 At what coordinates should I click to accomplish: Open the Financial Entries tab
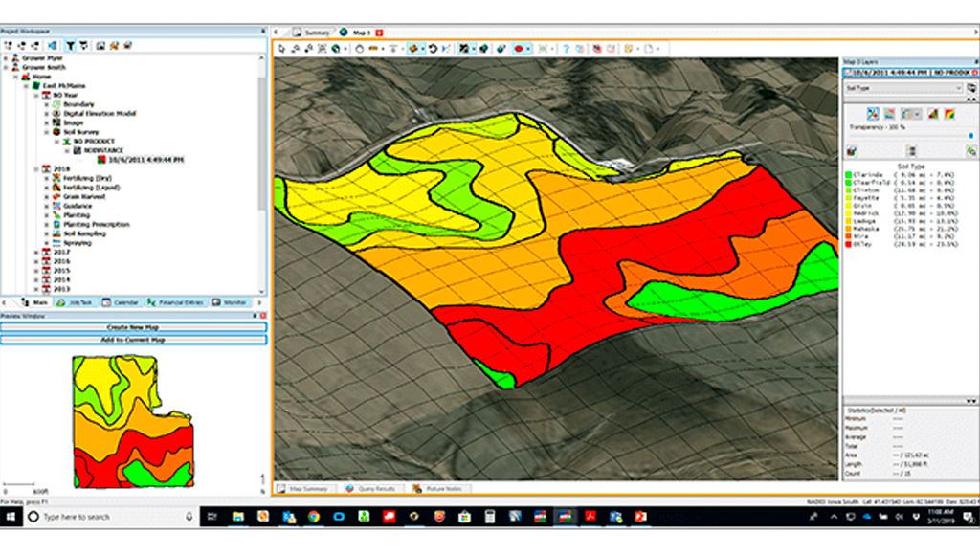(x=175, y=302)
